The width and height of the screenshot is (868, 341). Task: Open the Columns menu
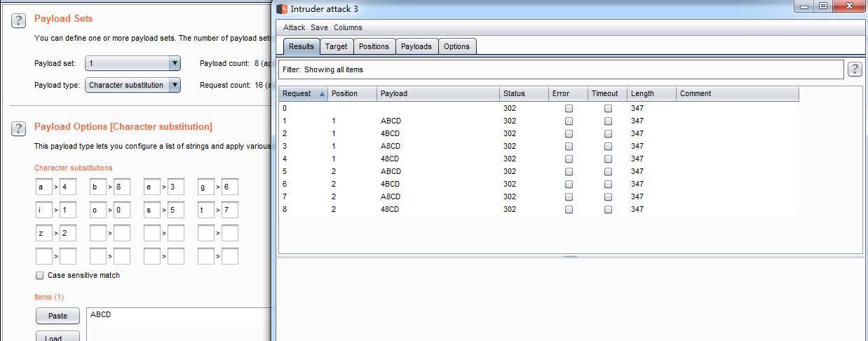348,28
